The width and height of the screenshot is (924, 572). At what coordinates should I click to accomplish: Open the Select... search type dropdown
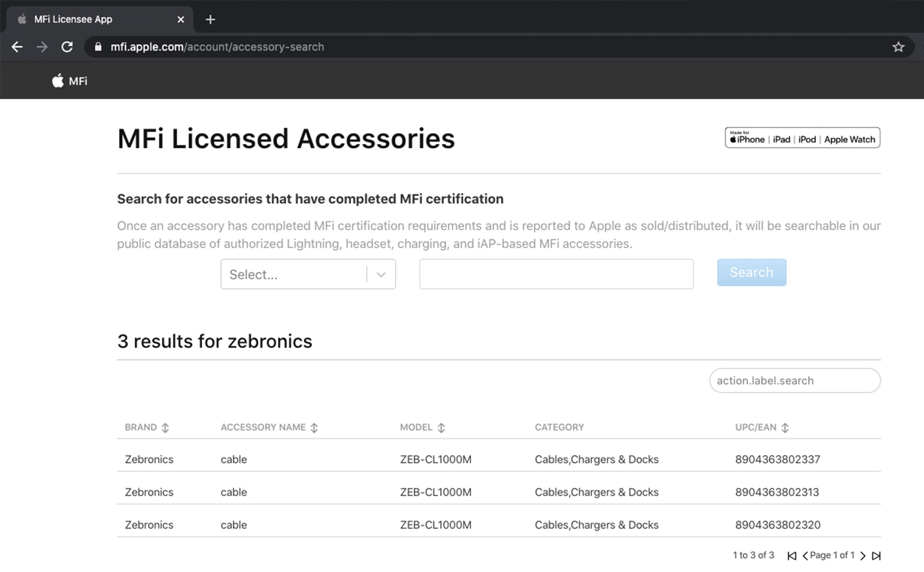308,274
